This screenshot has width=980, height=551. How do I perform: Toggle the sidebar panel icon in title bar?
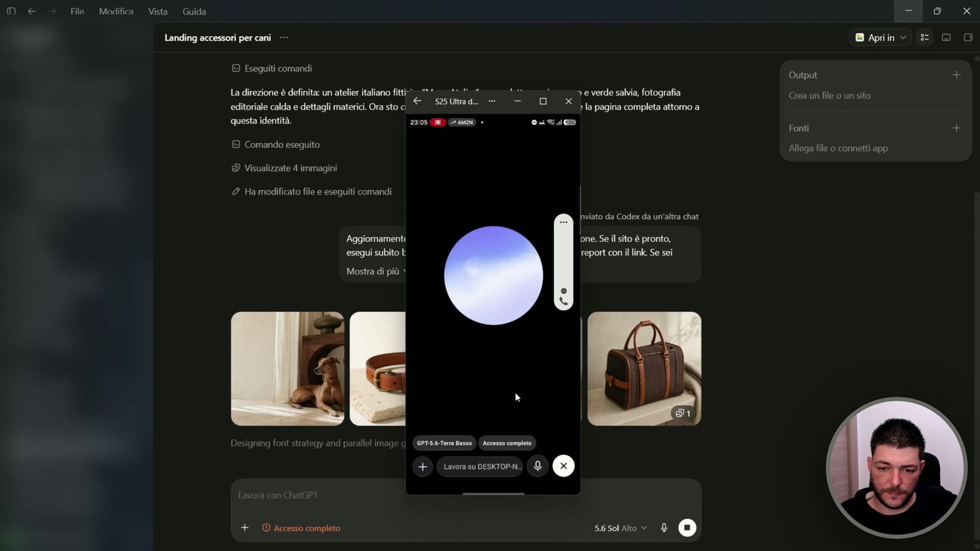[11, 11]
